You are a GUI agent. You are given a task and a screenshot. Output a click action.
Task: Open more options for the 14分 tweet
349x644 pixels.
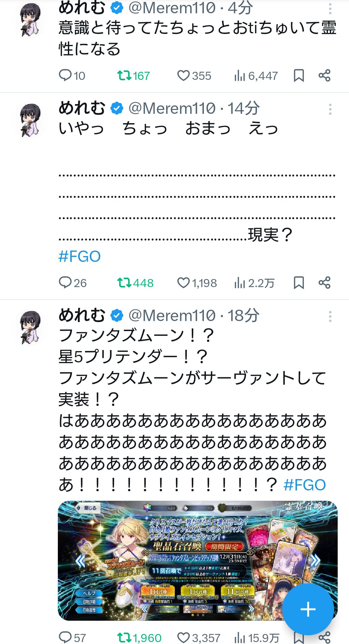pyautogui.click(x=330, y=109)
